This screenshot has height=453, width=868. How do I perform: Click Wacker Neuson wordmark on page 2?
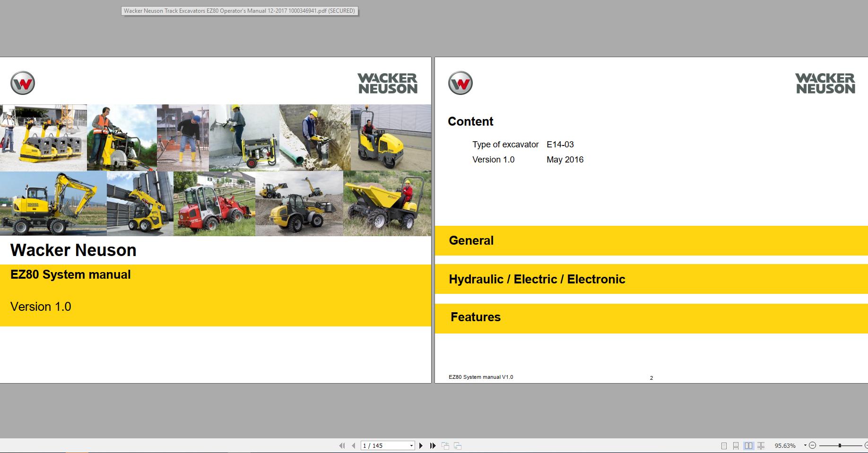point(825,84)
